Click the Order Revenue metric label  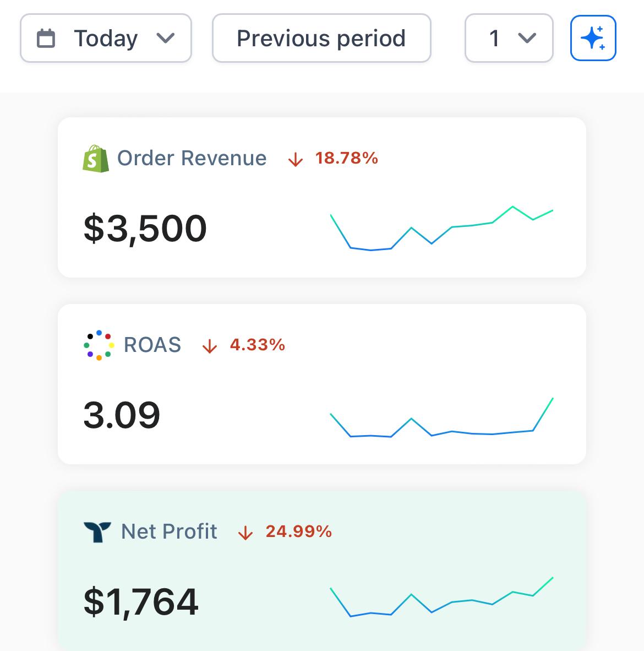(x=192, y=159)
